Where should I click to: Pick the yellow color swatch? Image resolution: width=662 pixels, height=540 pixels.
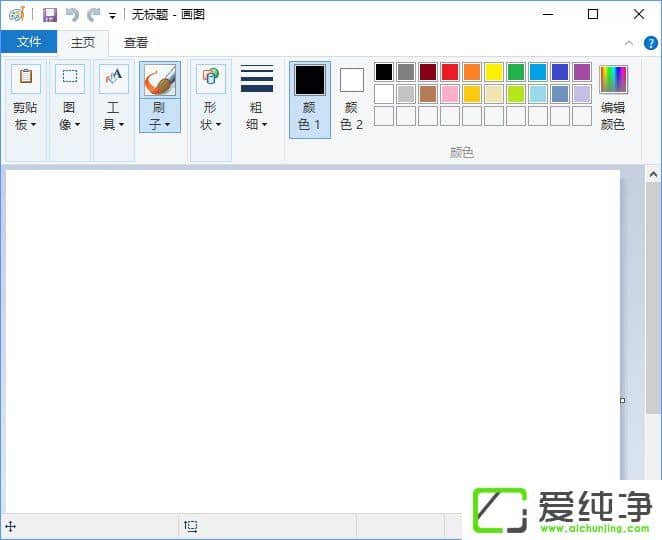pyautogui.click(x=494, y=72)
